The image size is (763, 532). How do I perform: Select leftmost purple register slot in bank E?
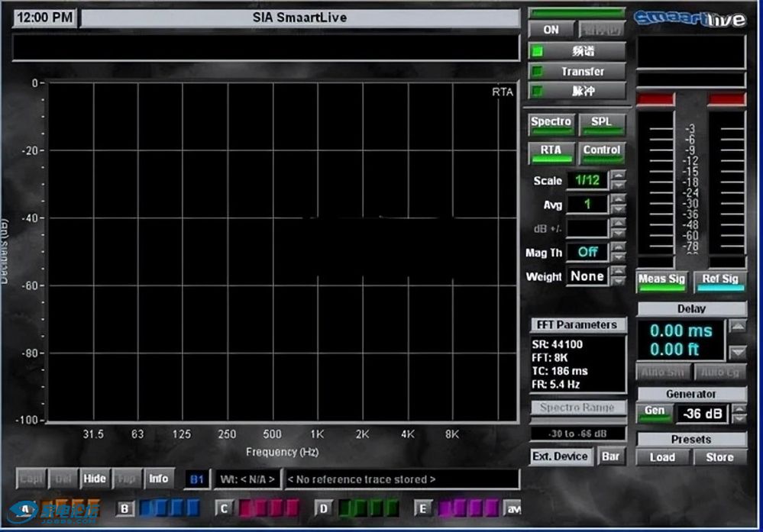[x=445, y=508]
